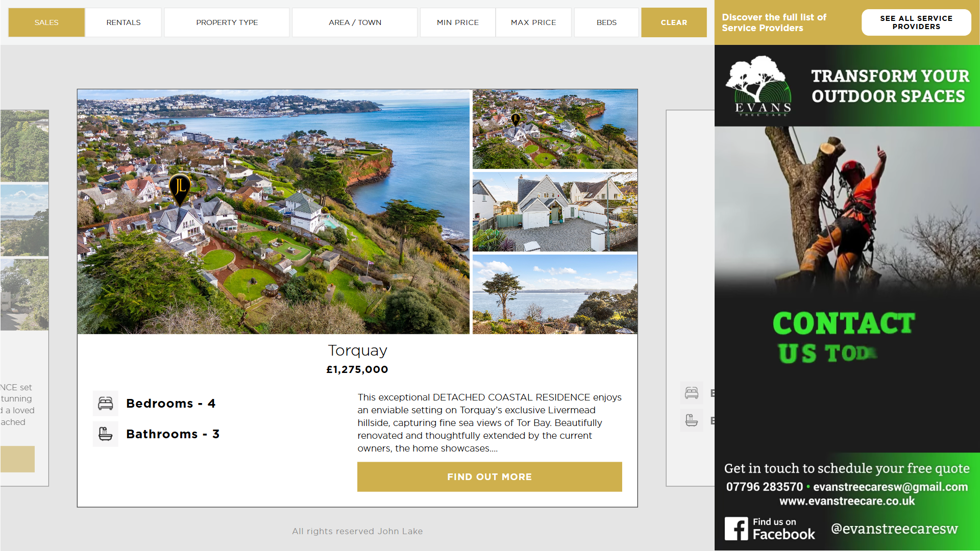Click JL pin on top aerial thumbnail
The width and height of the screenshot is (980, 551).
click(x=516, y=120)
